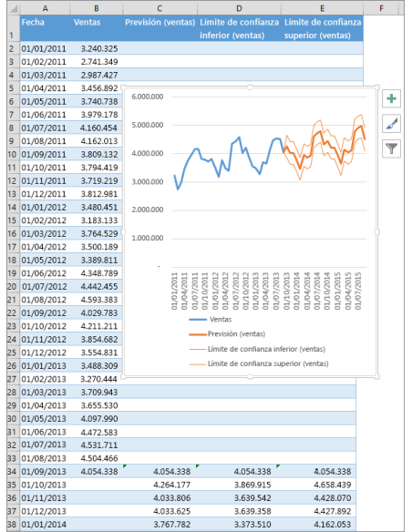412x532 pixels.
Task: Select column A header
Action: point(46,8)
